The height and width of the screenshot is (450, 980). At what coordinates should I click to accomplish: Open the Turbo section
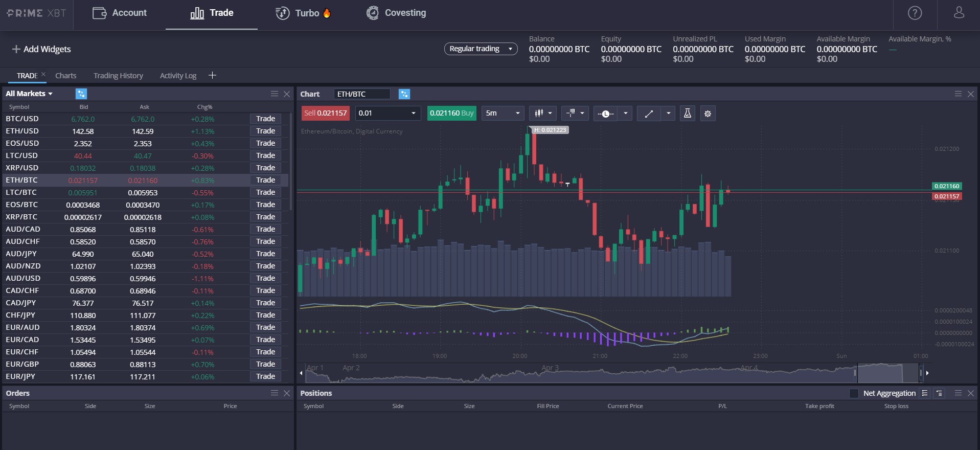(303, 13)
